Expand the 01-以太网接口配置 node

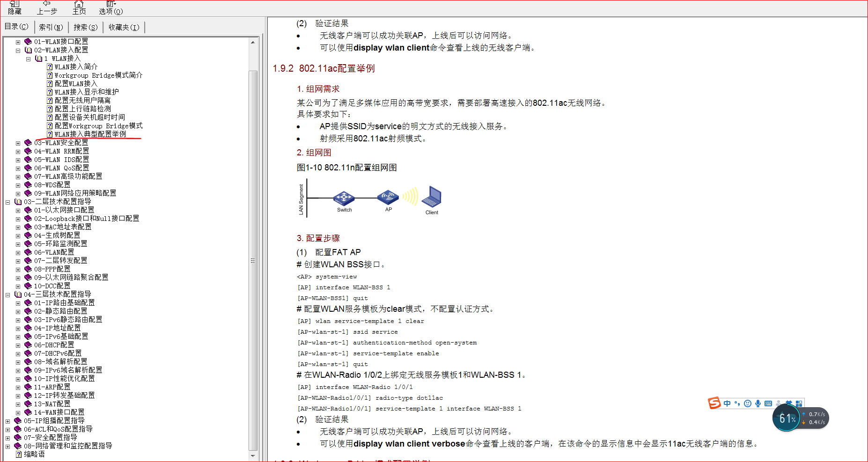18,211
